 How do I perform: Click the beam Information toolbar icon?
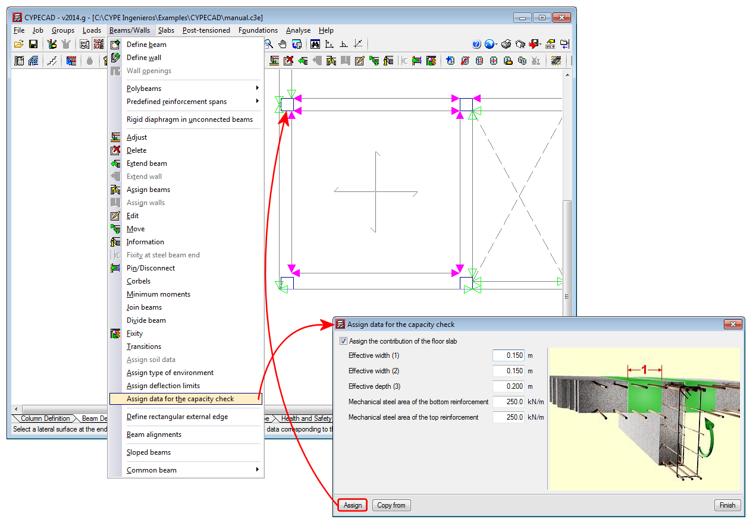[388, 61]
